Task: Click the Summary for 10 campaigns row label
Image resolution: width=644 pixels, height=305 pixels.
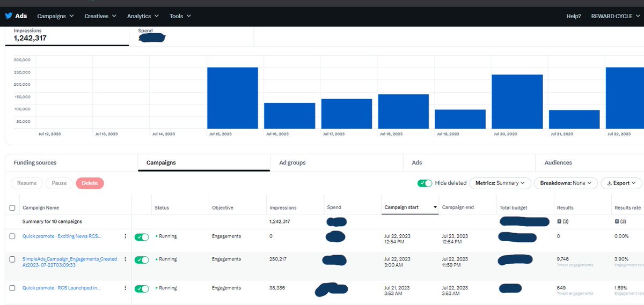Action: [52, 221]
